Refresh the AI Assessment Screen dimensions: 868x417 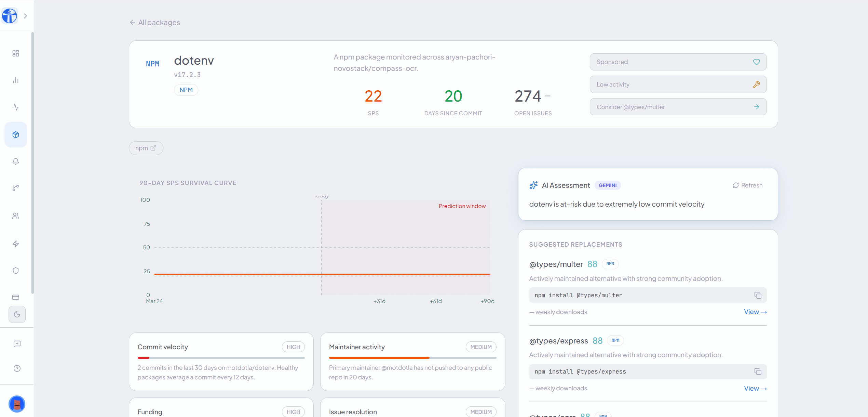(x=748, y=185)
